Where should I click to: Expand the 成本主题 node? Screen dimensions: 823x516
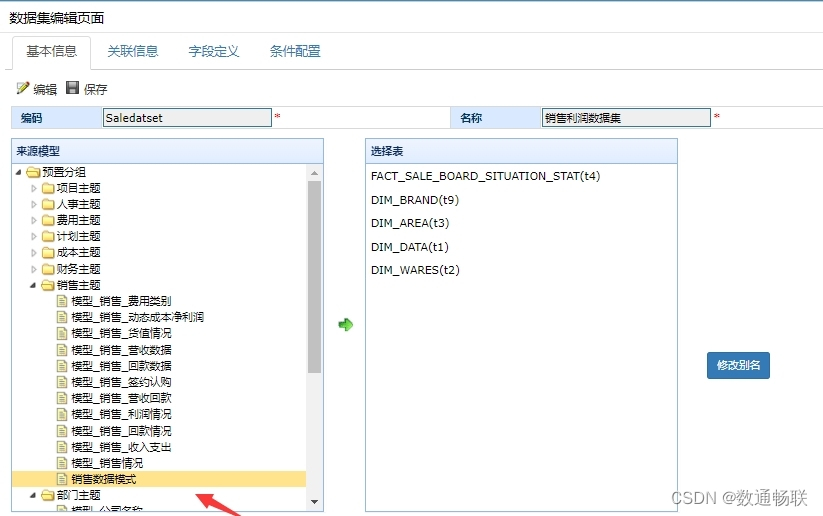[34, 253]
